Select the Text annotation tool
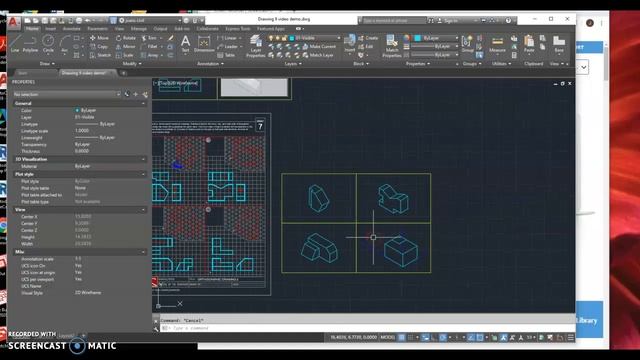 (185, 44)
